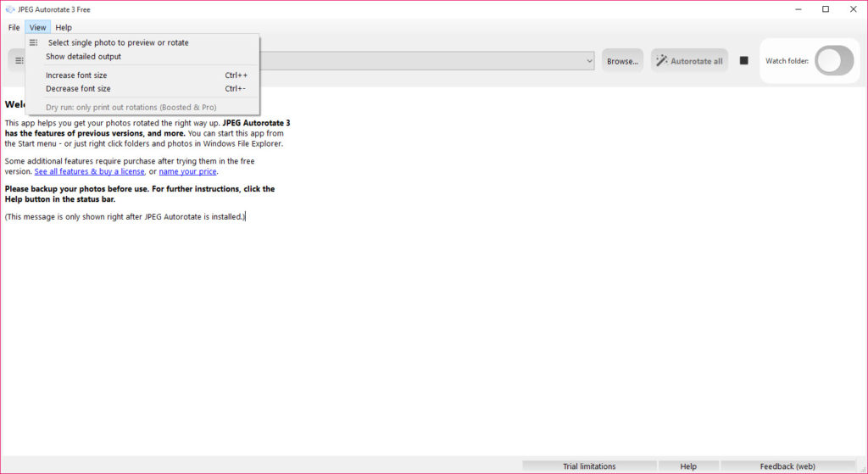This screenshot has width=868, height=474.
Task: Click the Watch folder: label
Action: tap(787, 61)
